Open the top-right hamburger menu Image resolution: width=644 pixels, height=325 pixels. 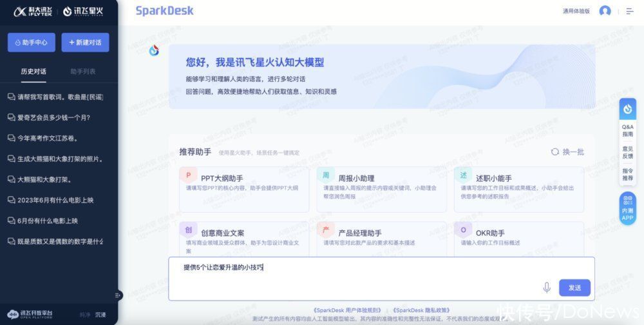(x=630, y=11)
